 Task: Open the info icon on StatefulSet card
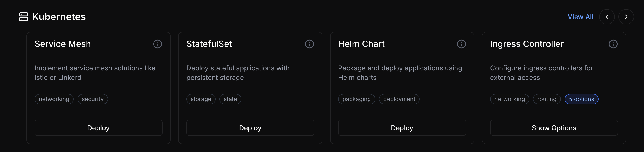pos(310,44)
